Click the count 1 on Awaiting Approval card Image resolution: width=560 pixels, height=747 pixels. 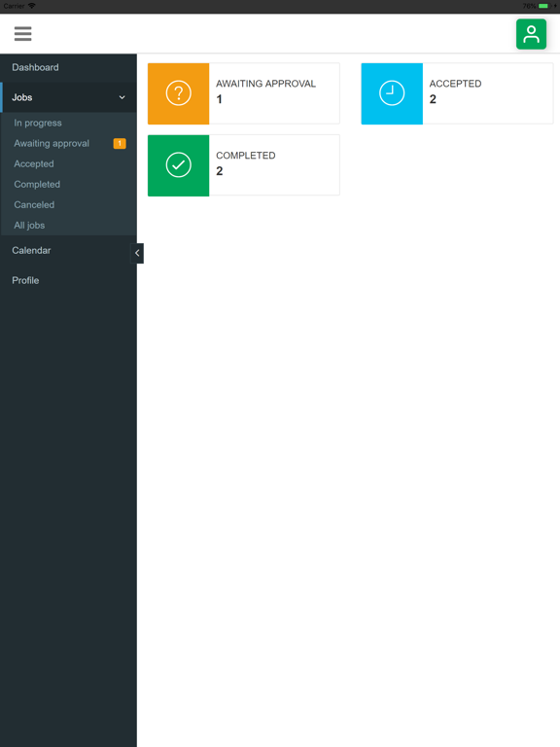click(219, 99)
